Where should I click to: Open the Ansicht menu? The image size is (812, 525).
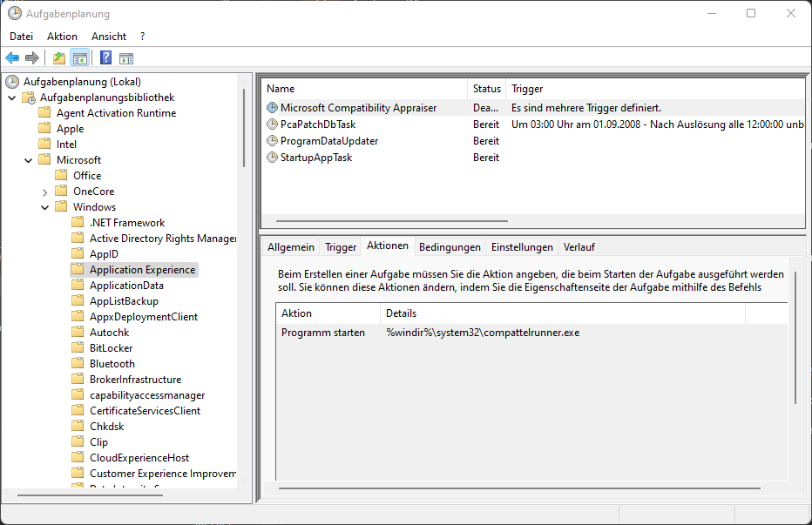(x=109, y=37)
